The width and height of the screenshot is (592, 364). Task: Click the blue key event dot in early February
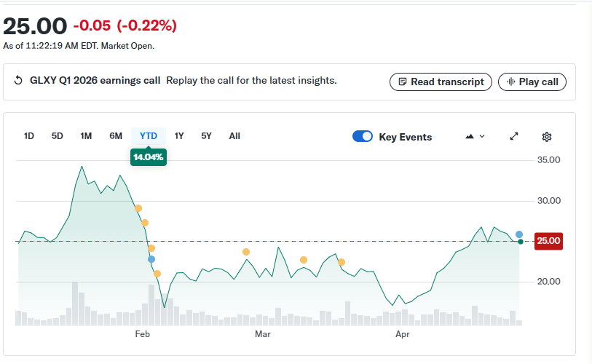[151, 259]
